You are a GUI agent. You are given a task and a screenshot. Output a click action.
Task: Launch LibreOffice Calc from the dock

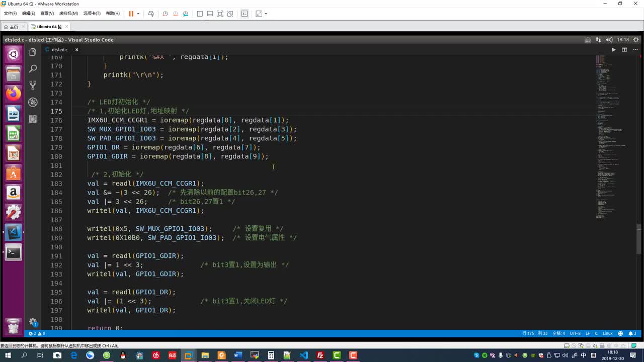point(13,133)
